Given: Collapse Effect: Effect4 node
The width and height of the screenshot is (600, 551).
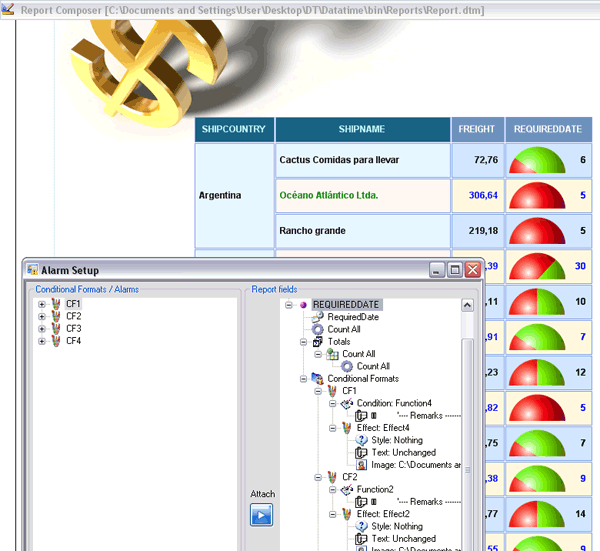Looking at the screenshot, I should pyautogui.click(x=333, y=428).
